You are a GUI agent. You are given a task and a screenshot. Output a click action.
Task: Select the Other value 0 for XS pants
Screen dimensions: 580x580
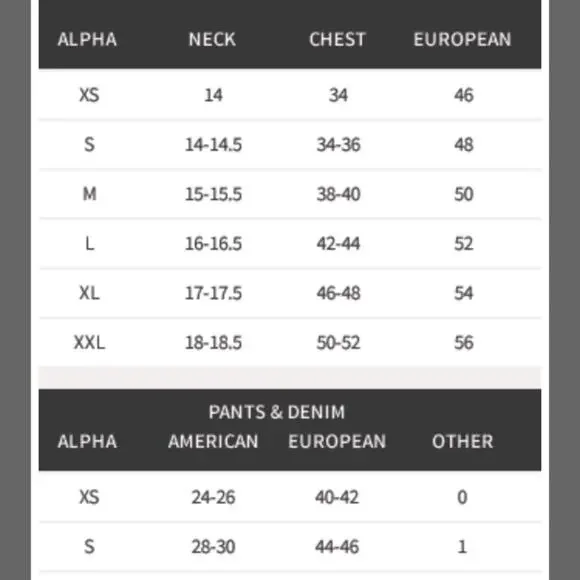(x=462, y=497)
